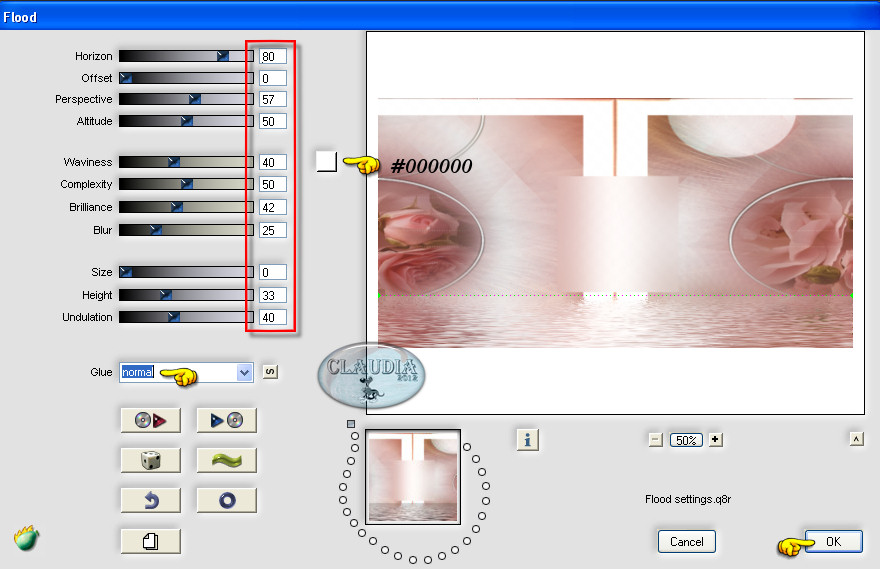Click the Complexity slider handle
Viewport: 880px width, 569px height.
(x=187, y=183)
